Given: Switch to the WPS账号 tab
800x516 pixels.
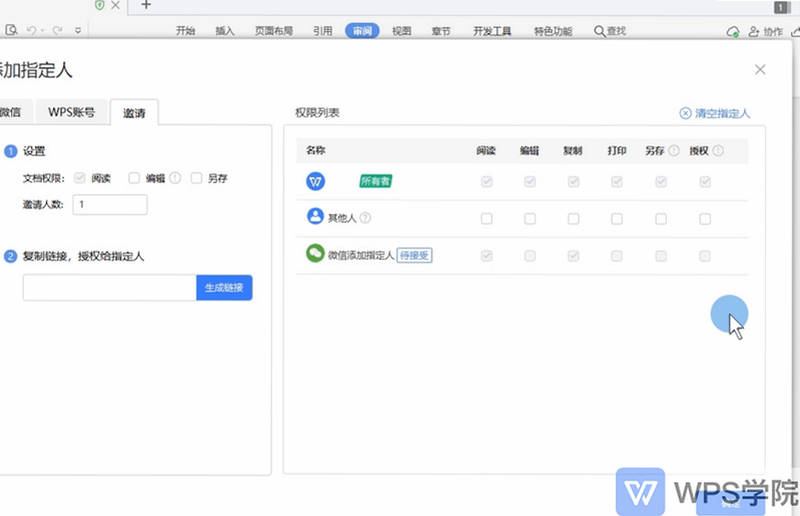Looking at the screenshot, I should tap(71, 112).
